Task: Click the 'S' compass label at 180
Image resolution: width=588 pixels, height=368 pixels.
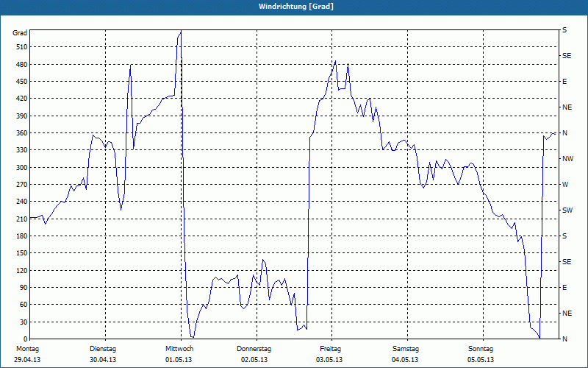Action: click(x=564, y=236)
